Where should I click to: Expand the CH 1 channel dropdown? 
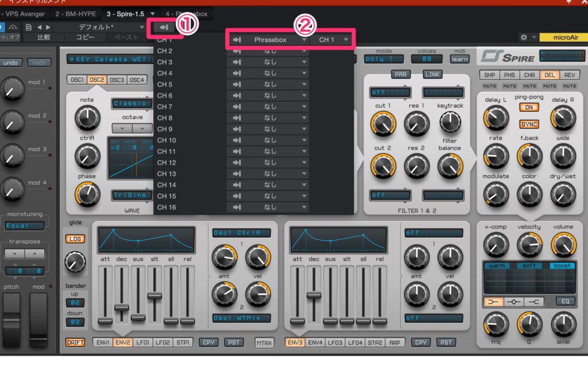click(331, 40)
